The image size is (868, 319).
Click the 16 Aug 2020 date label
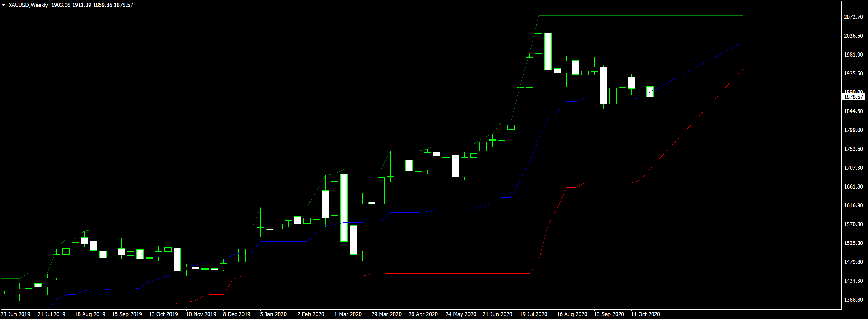pyautogui.click(x=572, y=314)
